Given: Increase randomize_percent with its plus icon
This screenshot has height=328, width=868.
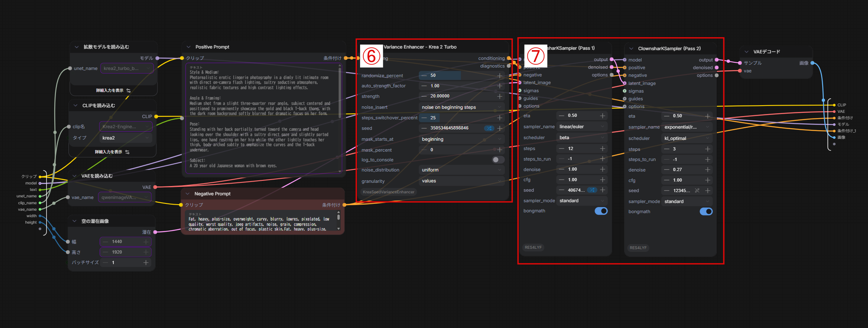Looking at the screenshot, I should coord(499,76).
